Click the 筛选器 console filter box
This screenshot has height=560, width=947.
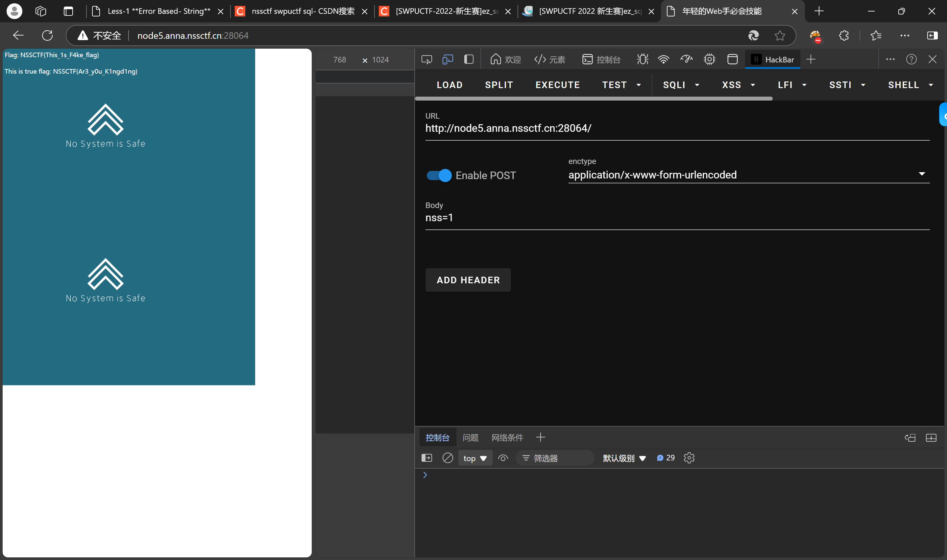tap(555, 458)
